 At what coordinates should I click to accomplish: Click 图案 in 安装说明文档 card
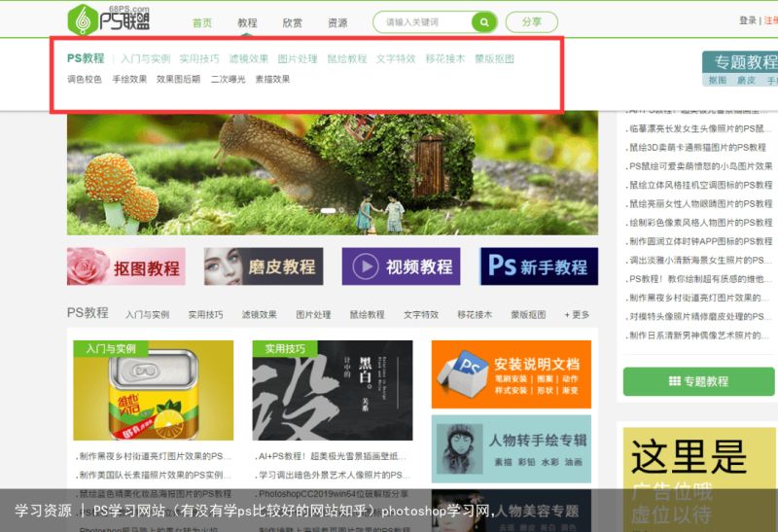click(x=545, y=379)
